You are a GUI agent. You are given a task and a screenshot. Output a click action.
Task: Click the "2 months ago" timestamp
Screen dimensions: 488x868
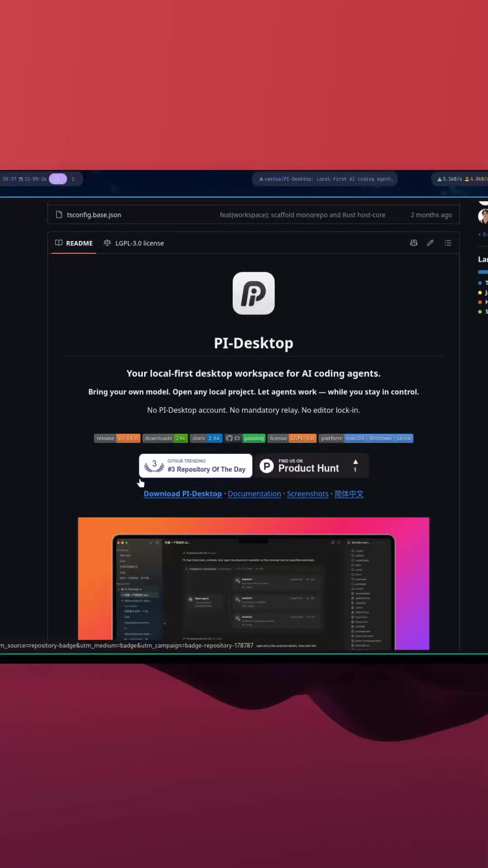[x=431, y=215]
